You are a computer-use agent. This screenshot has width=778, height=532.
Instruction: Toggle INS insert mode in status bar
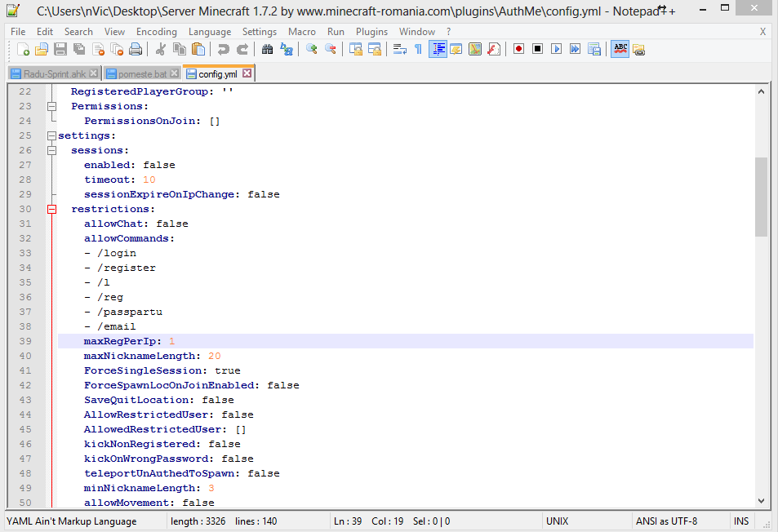pos(741,521)
